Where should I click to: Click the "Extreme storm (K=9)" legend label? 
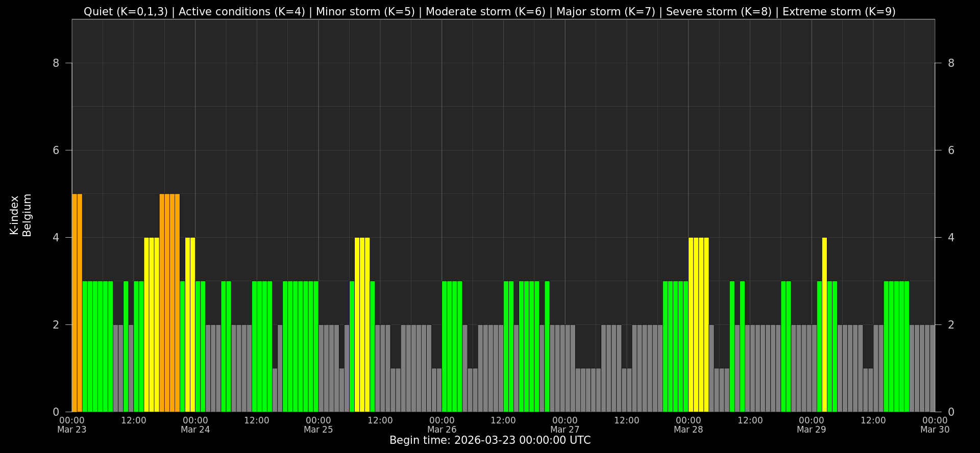[x=839, y=12]
